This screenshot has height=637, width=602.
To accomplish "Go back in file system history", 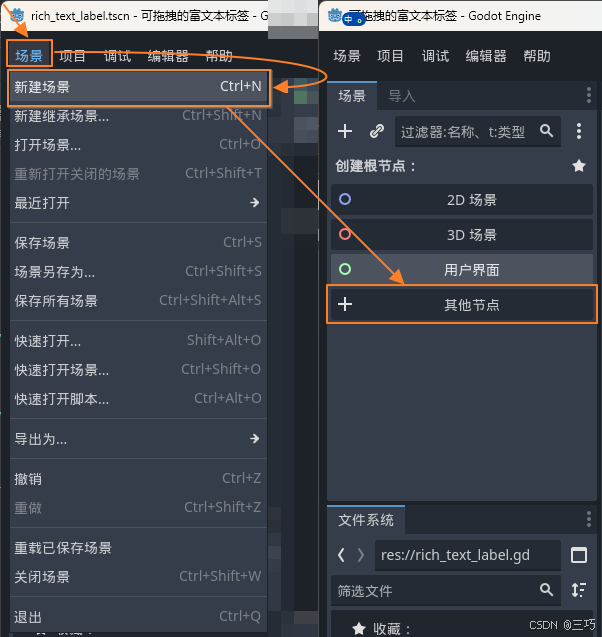I will click(x=342, y=555).
